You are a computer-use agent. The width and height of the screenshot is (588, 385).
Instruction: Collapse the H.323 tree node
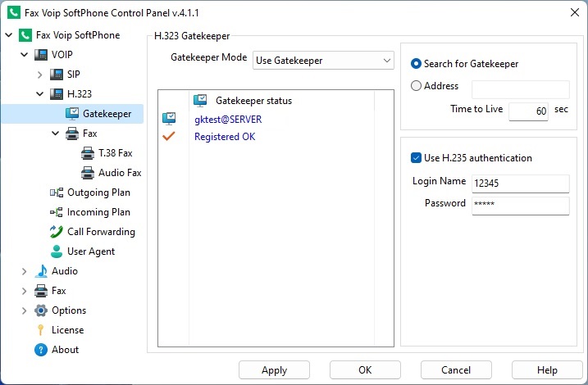tap(39, 93)
